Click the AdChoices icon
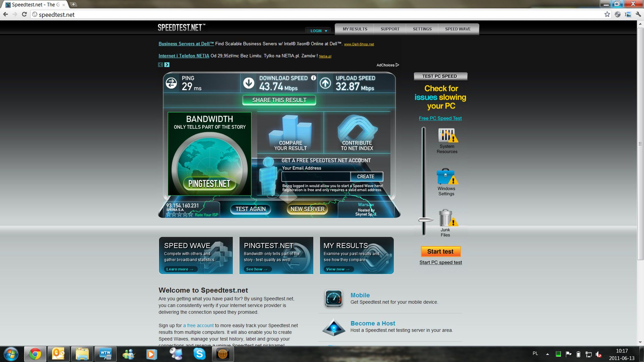644x362 pixels. (x=397, y=65)
